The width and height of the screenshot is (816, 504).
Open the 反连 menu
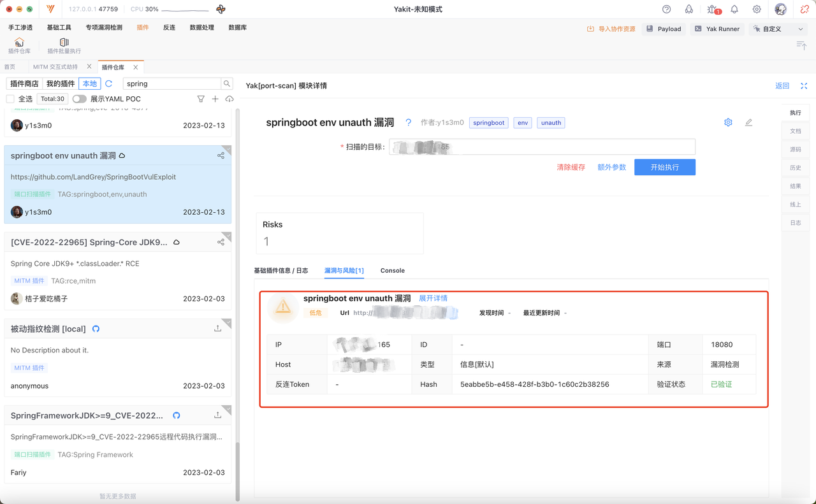point(169,28)
